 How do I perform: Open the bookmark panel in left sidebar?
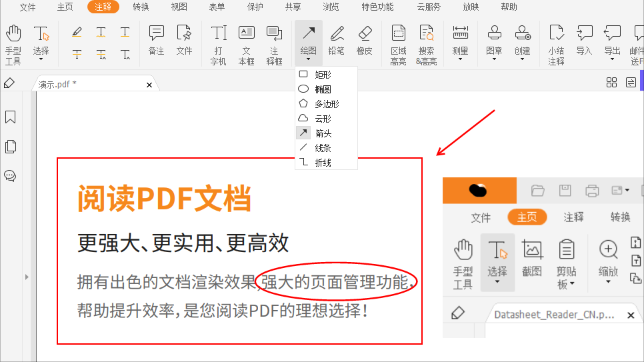coord(11,117)
